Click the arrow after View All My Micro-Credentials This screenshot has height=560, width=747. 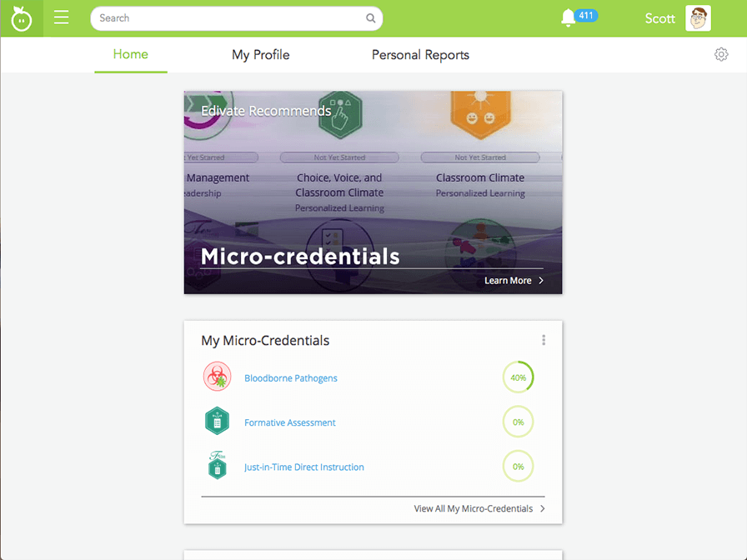(x=543, y=508)
